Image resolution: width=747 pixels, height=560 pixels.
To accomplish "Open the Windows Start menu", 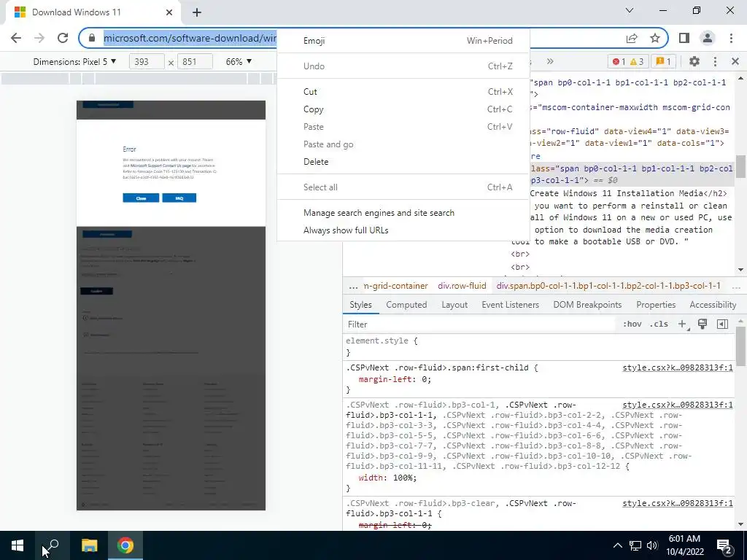I will pyautogui.click(x=18, y=545).
